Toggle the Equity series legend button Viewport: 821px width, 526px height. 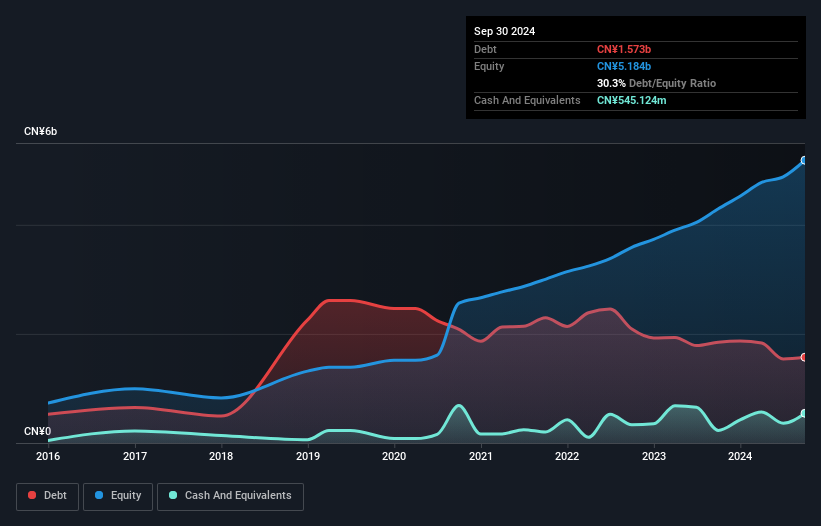coord(118,496)
